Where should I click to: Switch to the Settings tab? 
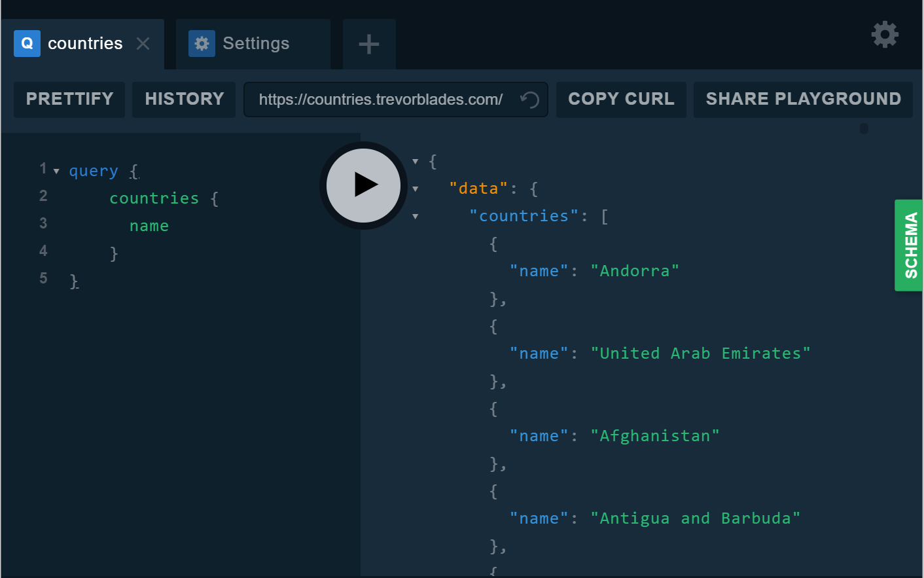click(x=253, y=45)
